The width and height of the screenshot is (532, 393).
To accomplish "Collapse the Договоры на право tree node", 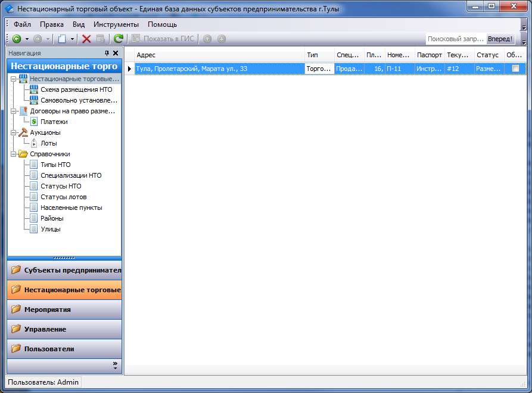I will point(13,111).
